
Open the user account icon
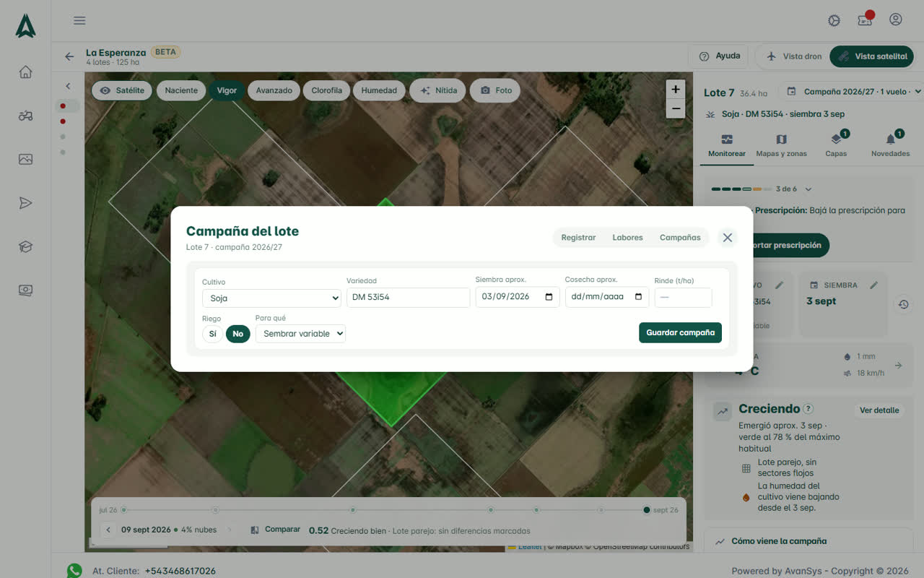pos(896,20)
